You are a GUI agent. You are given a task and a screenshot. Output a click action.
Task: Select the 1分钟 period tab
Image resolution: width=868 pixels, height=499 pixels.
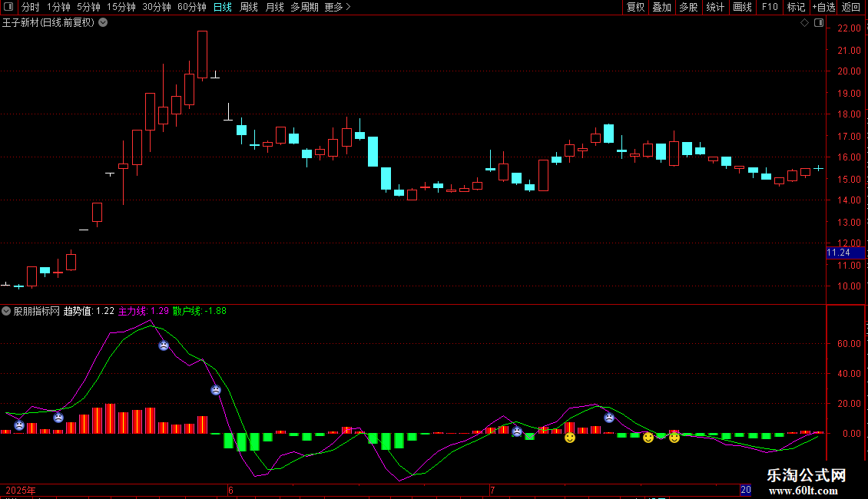point(58,7)
